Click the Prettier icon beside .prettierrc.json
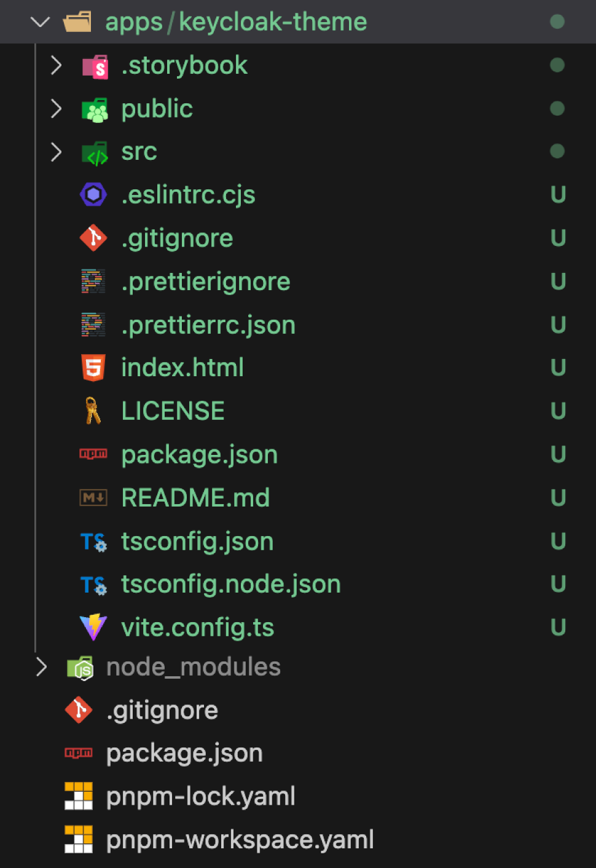Screen dimensions: 596x868 point(93,325)
